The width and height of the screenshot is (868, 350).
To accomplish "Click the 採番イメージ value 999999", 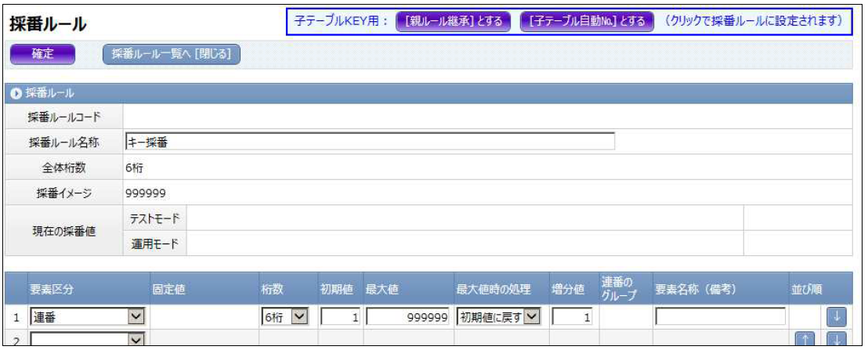I will click(x=145, y=193).
